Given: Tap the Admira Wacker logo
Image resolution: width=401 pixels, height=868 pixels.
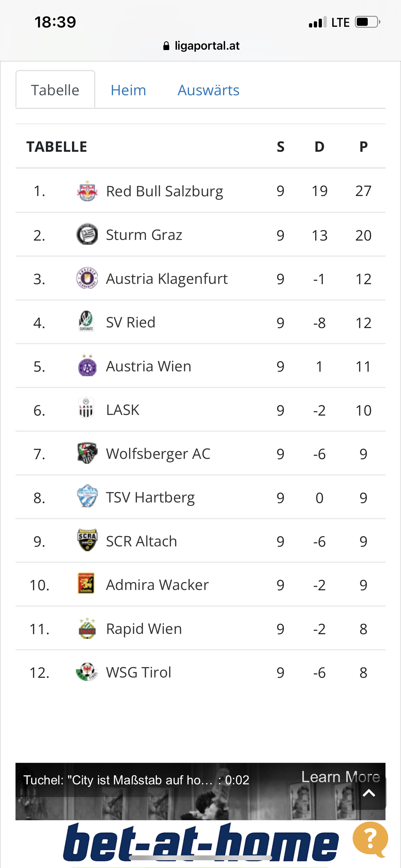Looking at the screenshot, I should (86, 584).
